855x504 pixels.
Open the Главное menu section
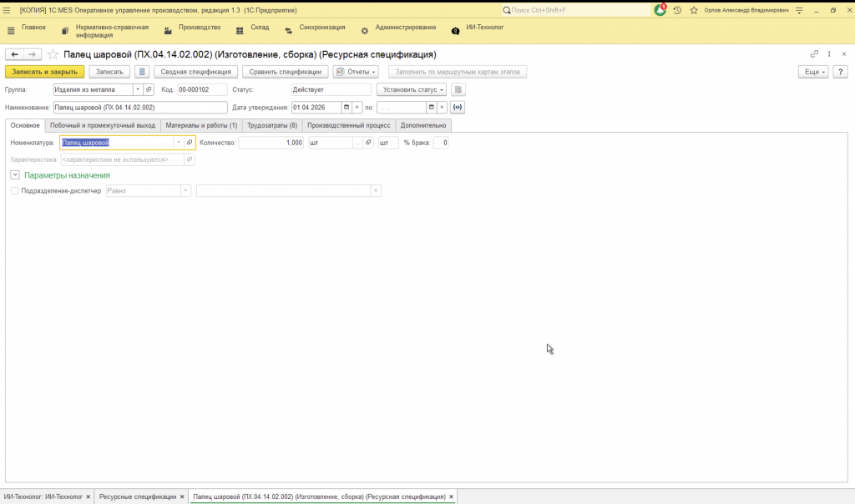tap(33, 28)
